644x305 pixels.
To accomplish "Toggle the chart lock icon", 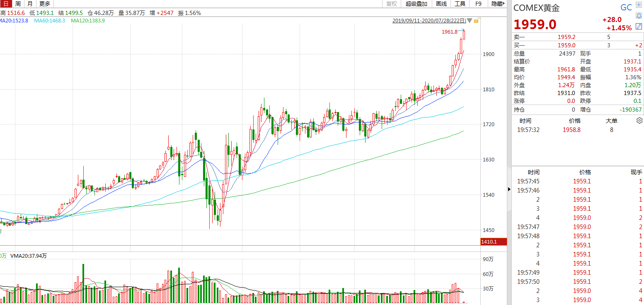I will coord(477,20).
